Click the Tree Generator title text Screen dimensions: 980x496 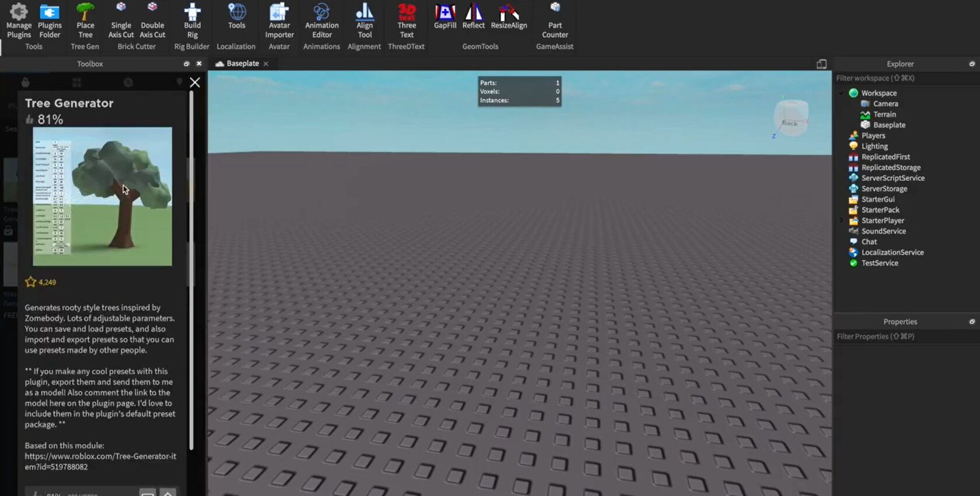pos(69,103)
